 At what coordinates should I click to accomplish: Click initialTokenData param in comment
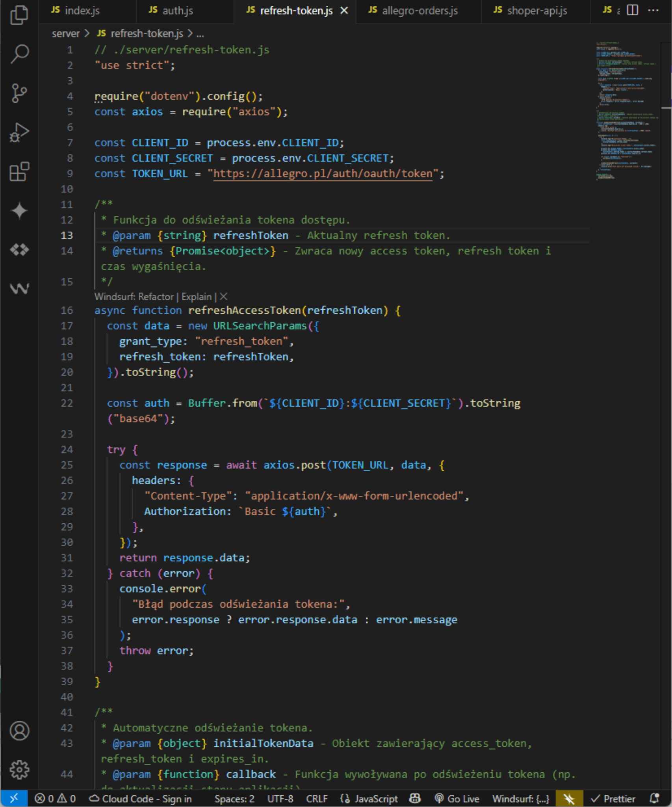(x=263, y=744)
